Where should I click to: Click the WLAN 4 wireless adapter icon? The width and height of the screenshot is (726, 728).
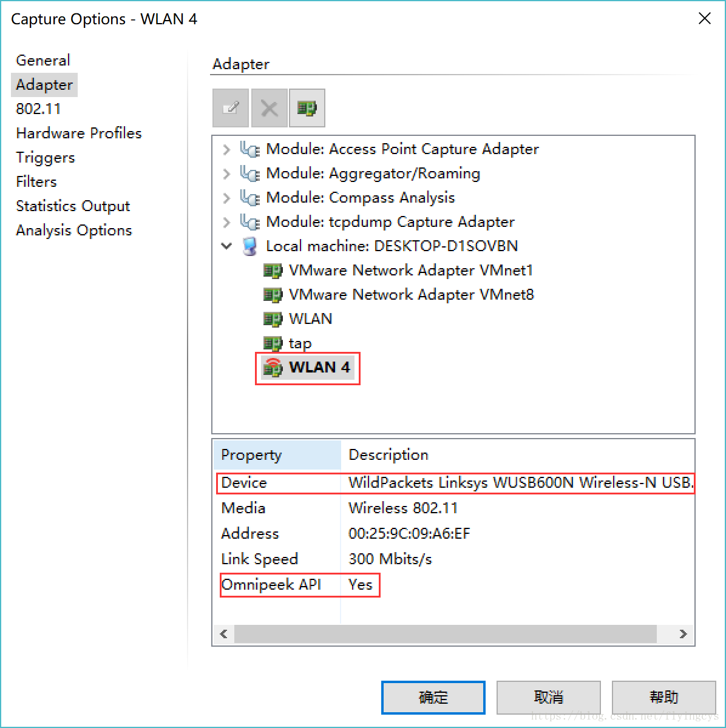[273, 368]
